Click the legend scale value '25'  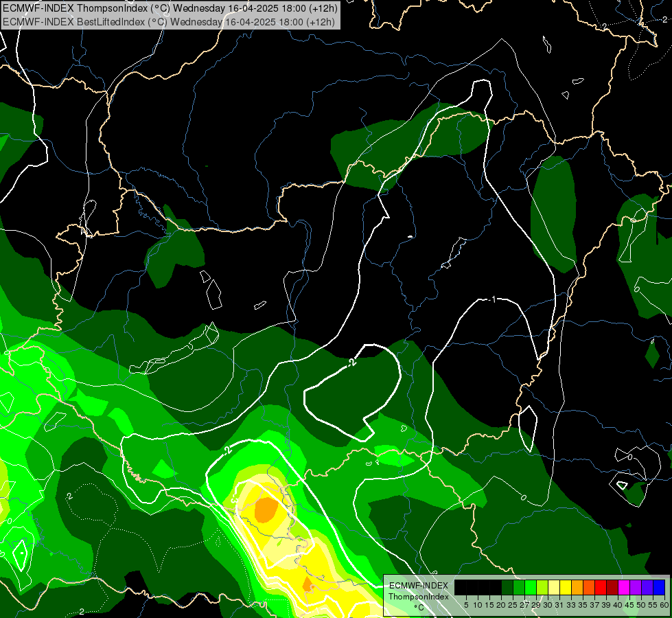coord(513,605)
